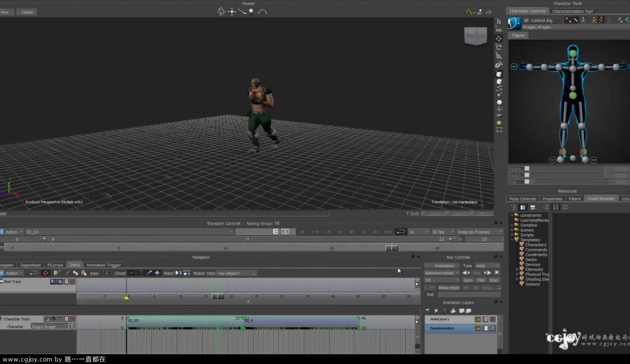
Task: Select the arrow selection tool in viewer toolbar
Action: (499, 21)
